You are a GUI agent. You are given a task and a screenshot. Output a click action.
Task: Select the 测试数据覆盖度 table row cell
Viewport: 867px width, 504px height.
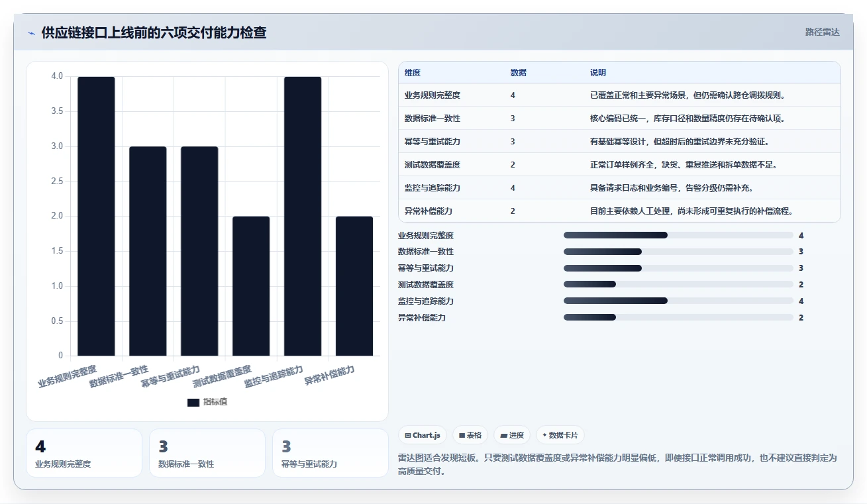pos(433,165)
